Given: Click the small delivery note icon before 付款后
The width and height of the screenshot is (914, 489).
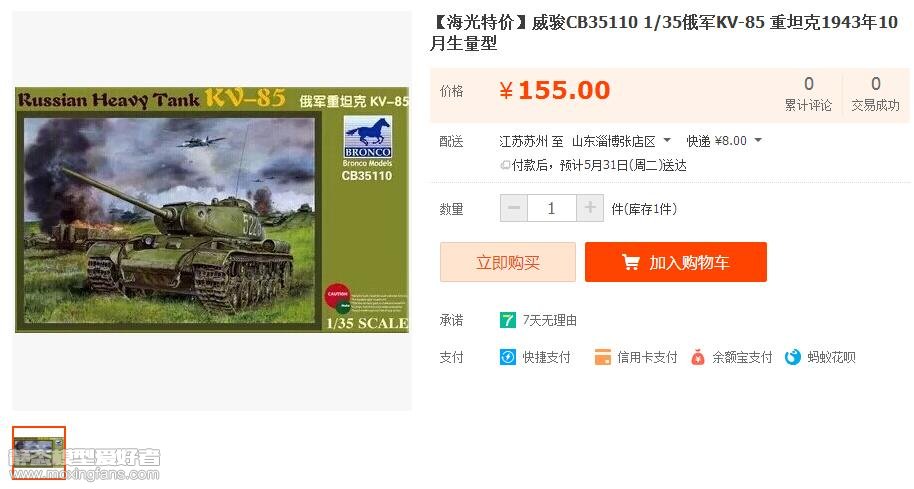Looking at the screenshot, I should pos(505,166).
